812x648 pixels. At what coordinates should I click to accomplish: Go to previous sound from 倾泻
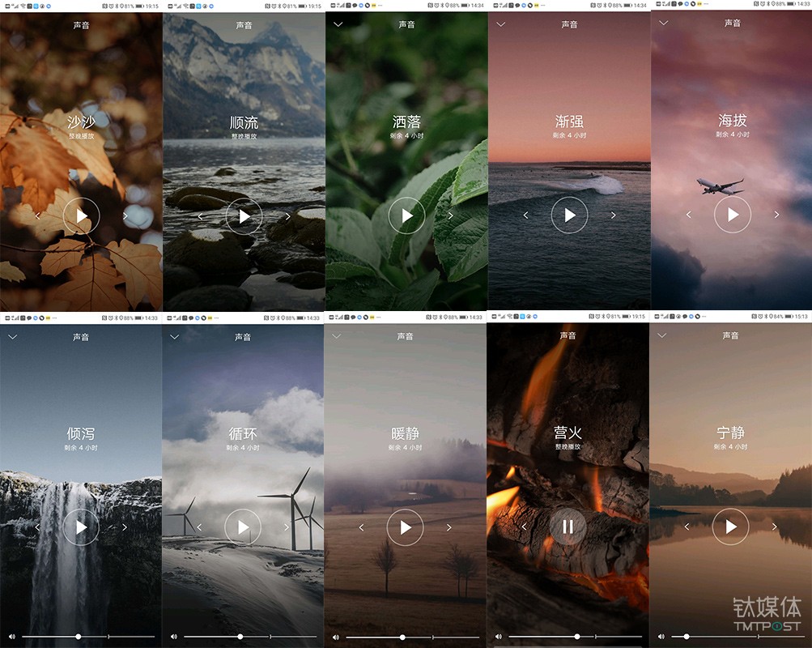(x=37, y=527)
